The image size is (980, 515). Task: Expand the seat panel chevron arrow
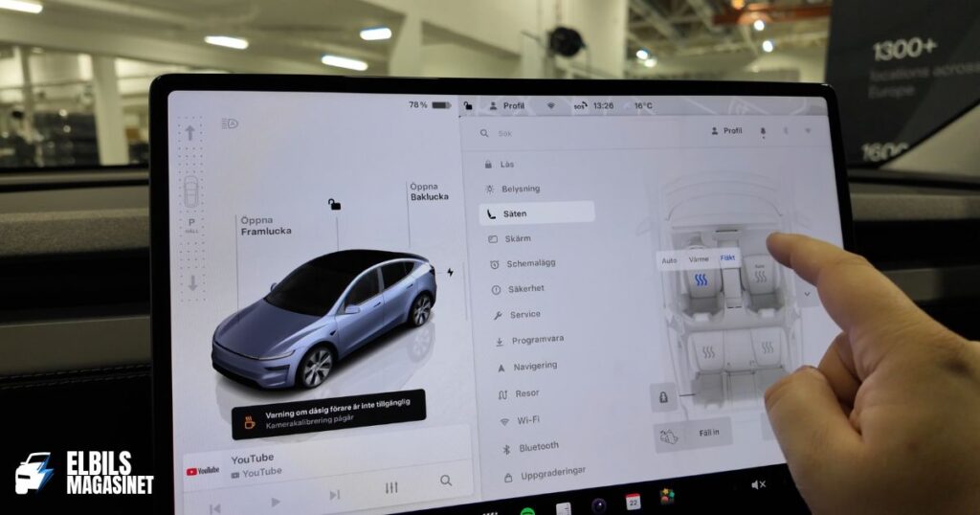[807, 294]
